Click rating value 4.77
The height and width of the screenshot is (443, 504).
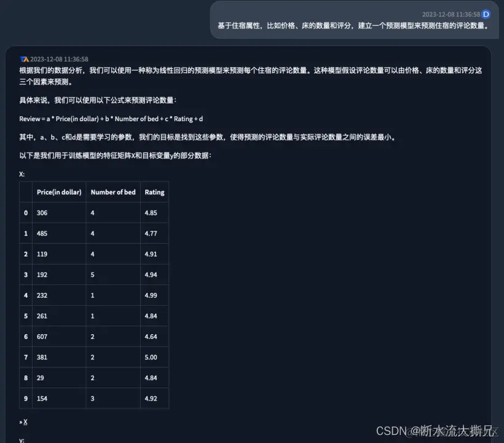151,233
